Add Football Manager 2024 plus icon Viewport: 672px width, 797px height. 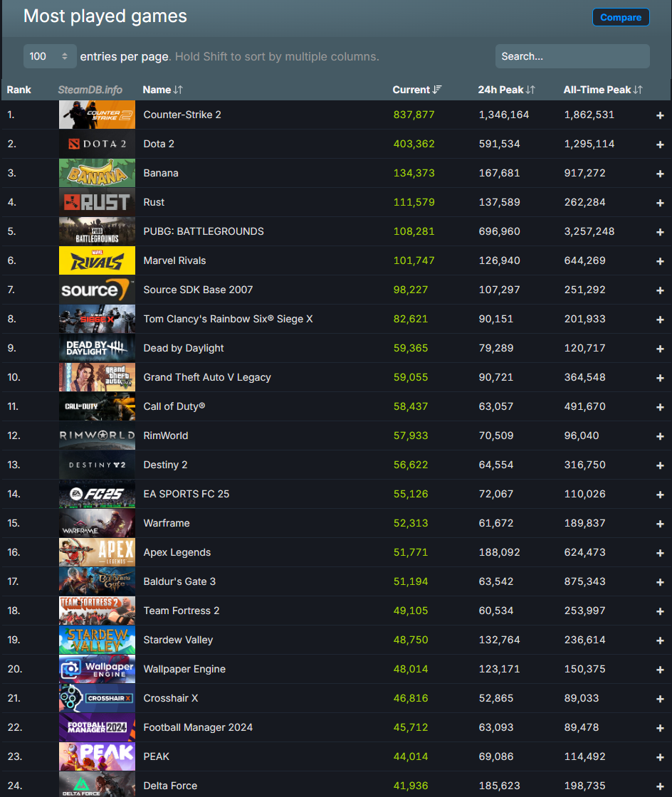pos(660,728)
